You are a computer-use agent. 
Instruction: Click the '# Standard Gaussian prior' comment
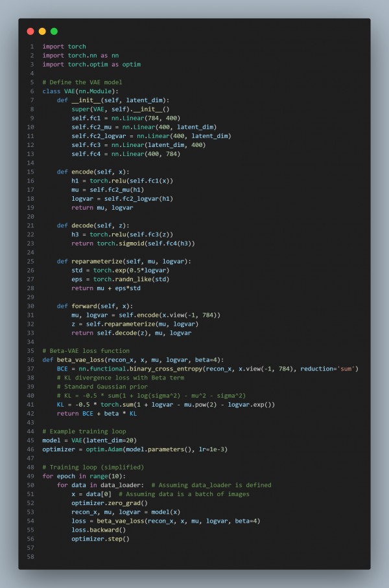pyautogui.click(x=102, y=387)
